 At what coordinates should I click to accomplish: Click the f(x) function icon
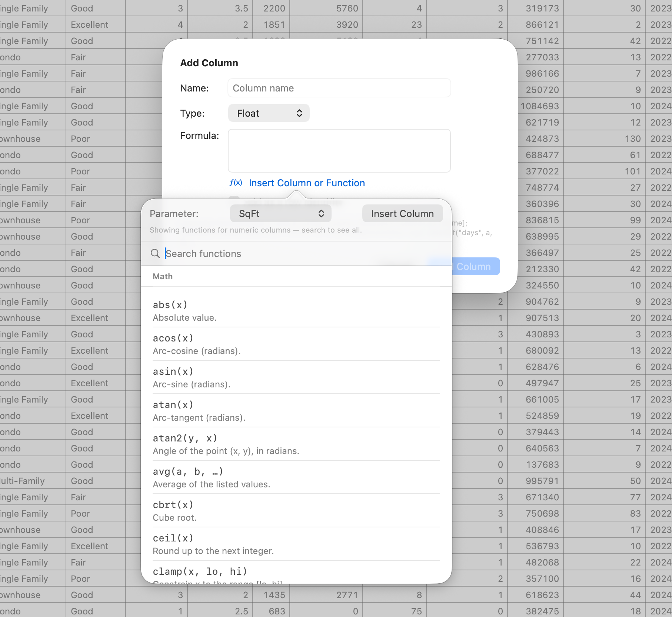click(x=236, y=183)
